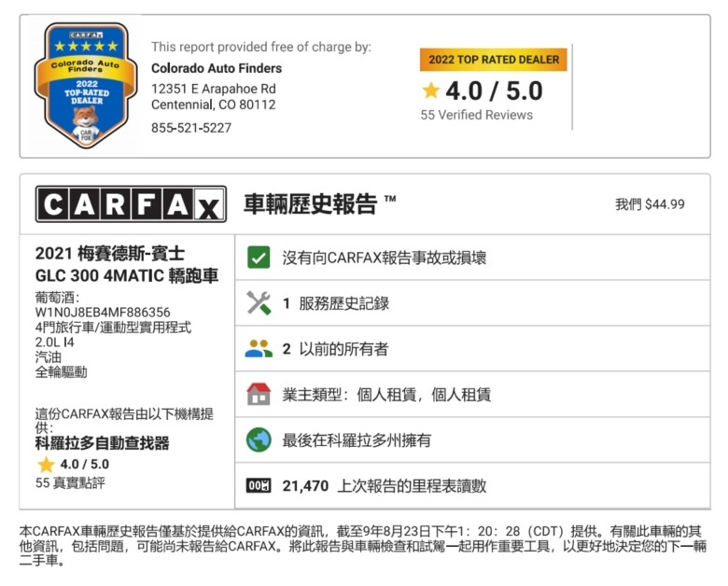Image resolution: width=728 pixels, height=586 pixels.
Task: Click the CARFAX disclaimer paragraph at bottom
Action: (363, 546)
